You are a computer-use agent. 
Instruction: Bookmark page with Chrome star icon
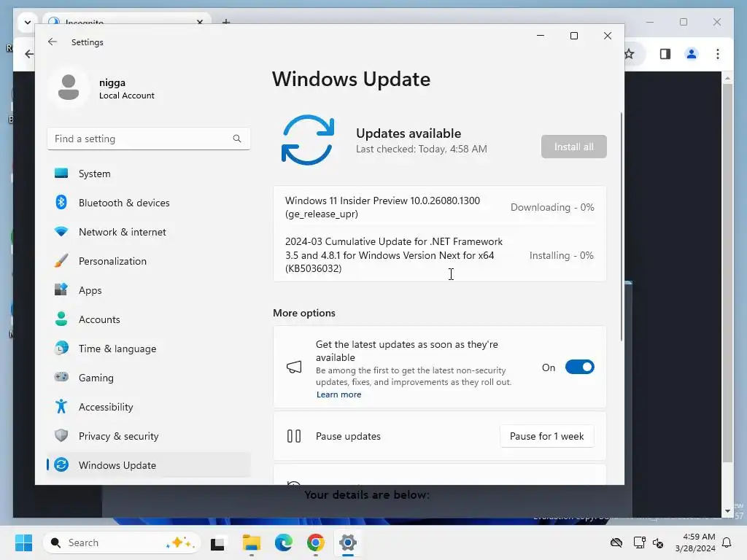click(x=630, y=54)
